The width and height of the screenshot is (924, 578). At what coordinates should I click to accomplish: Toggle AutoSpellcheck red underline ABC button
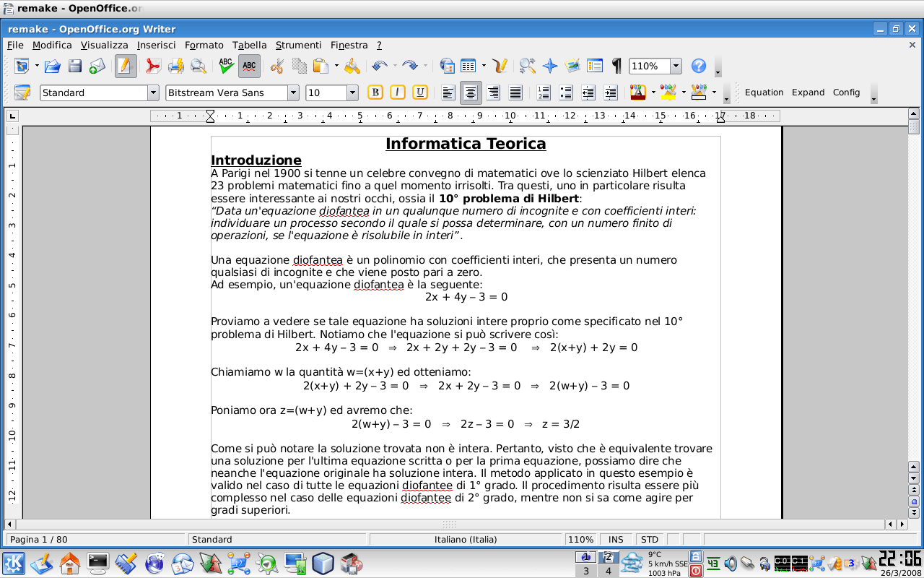pos(249,66)
